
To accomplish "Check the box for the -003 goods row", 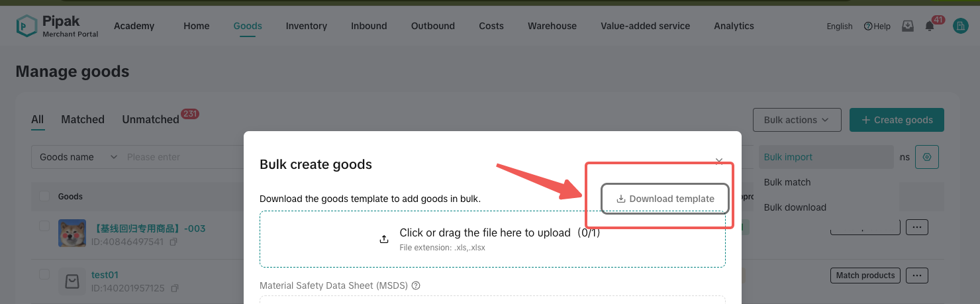I will pyautogui.click(x=44, y=226).
